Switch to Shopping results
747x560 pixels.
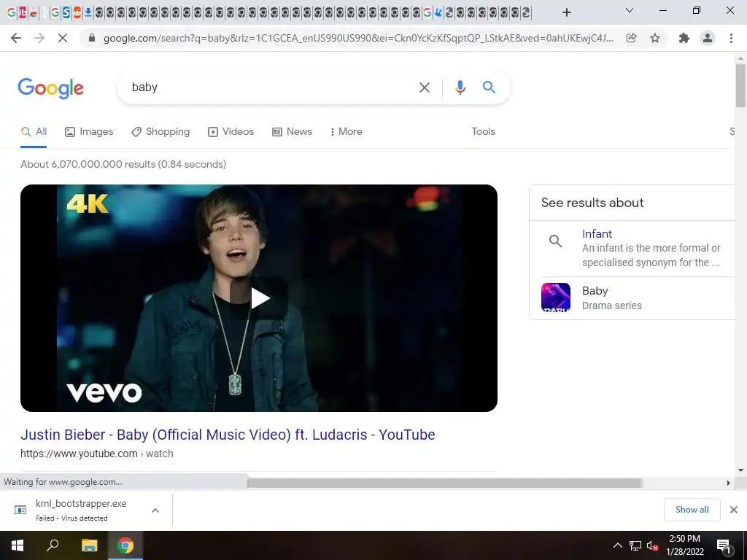(160, 132)
